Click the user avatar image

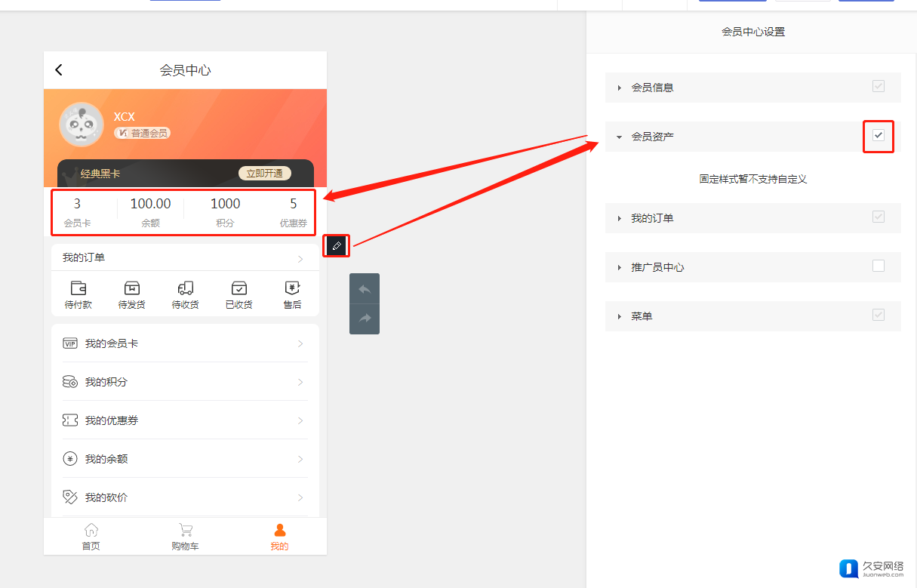click(82, 125)
